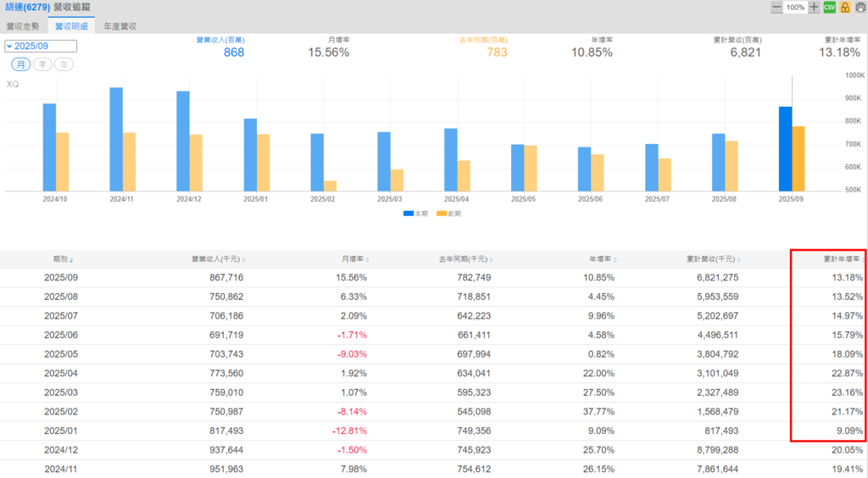Screen dimensions: 868x478
Task: Click revenue value 867,716 in table
Action: [x=226, y=278]
